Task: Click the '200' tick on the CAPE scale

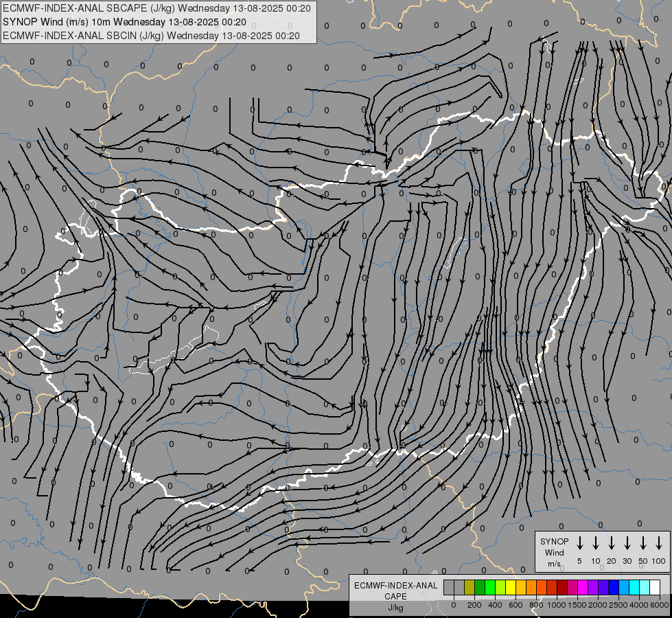Action: click(x=474, y=605)
